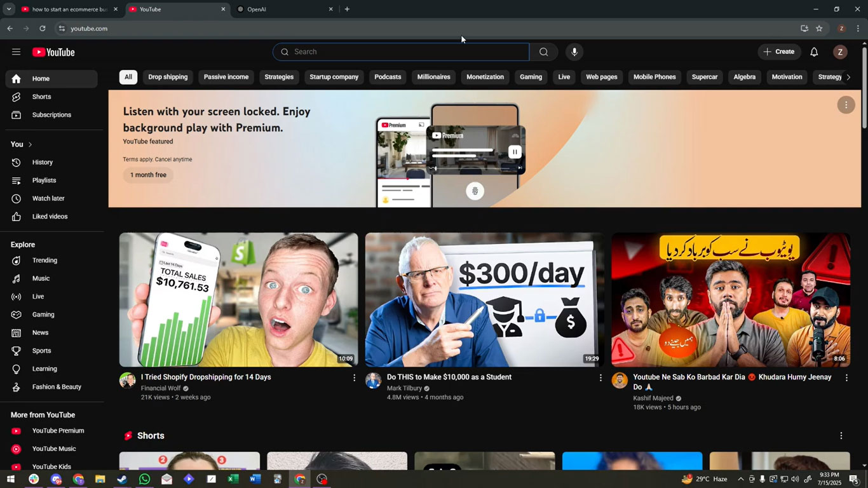The width and height of the screenshot is (868, 488).
Task: Show hidden system tray icons
Action: (740, 479)
